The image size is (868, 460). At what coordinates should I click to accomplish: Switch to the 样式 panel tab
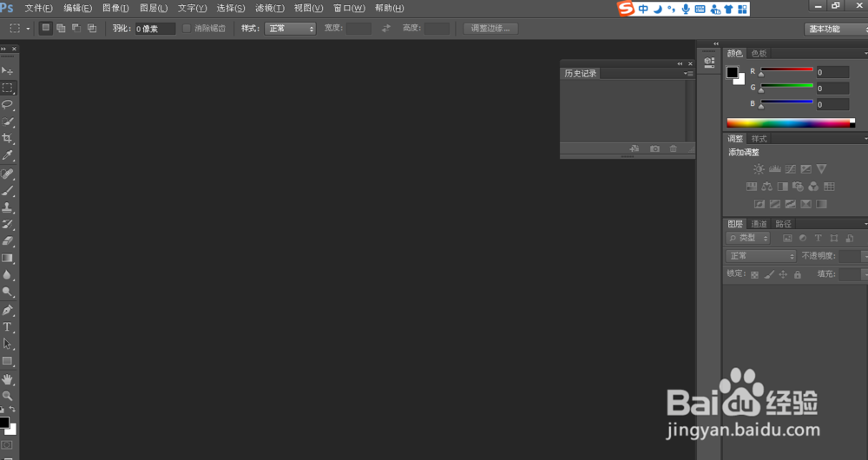(x=759, y=138)
